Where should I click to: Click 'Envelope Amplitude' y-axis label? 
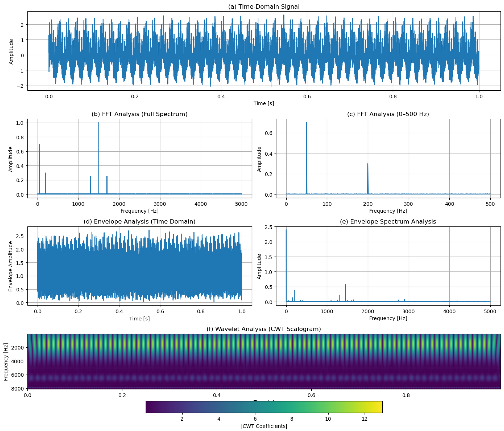10,266
